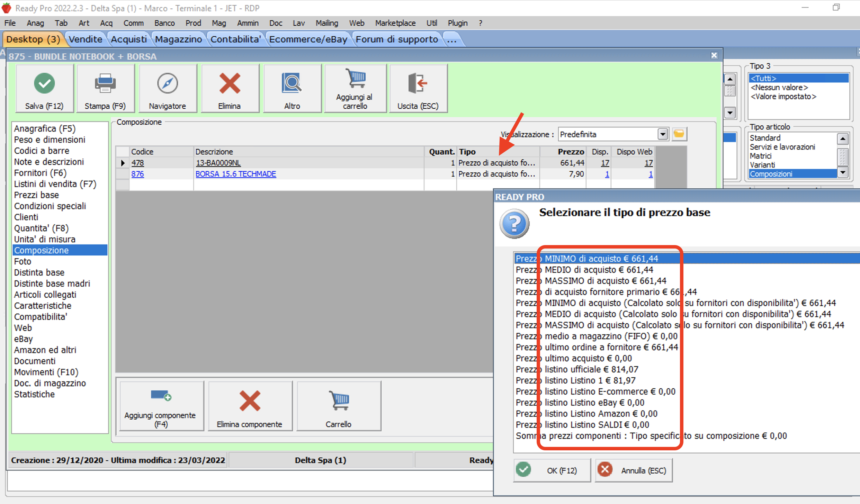Viewport: 860px width, 504px height.
Task: Select Prezzo listino ufficiale € 814,07
Action: [x=577, y=369]
